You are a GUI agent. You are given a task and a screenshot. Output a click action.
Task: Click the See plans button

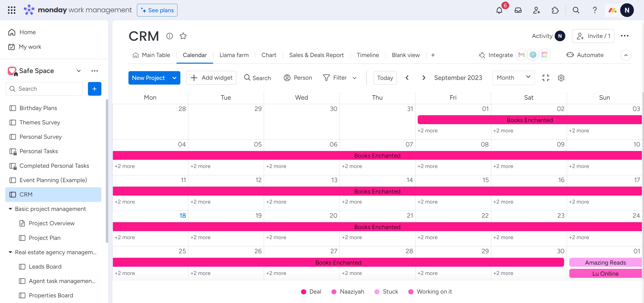[157, 10]
